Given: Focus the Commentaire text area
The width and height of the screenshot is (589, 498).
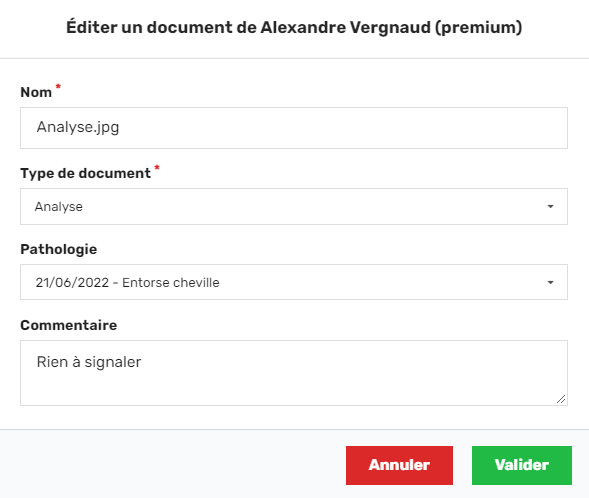Looking at the screenshot, I should (x=294, y=373).
